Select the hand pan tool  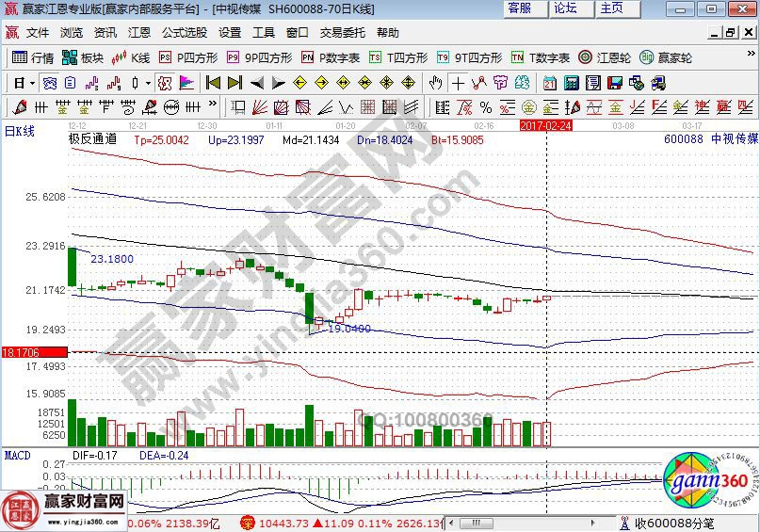pyautogui.click(x=436, y=83)
